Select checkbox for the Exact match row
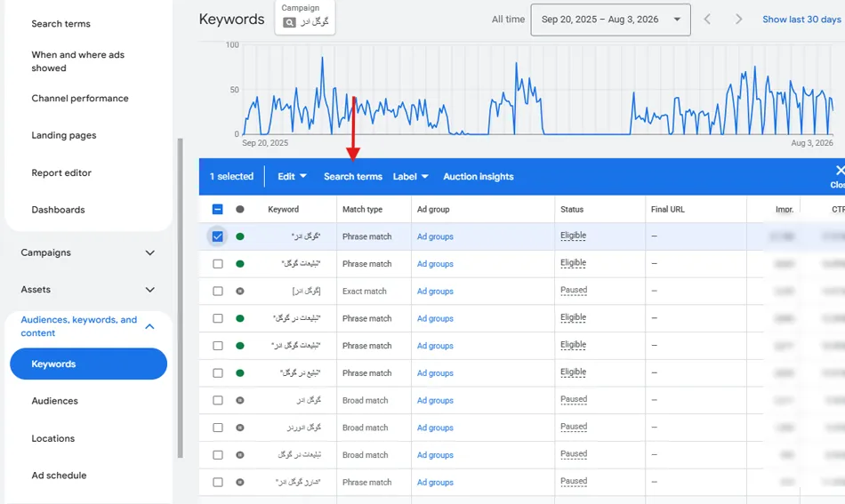The image size is (845, 504). [x=217, y=291]
